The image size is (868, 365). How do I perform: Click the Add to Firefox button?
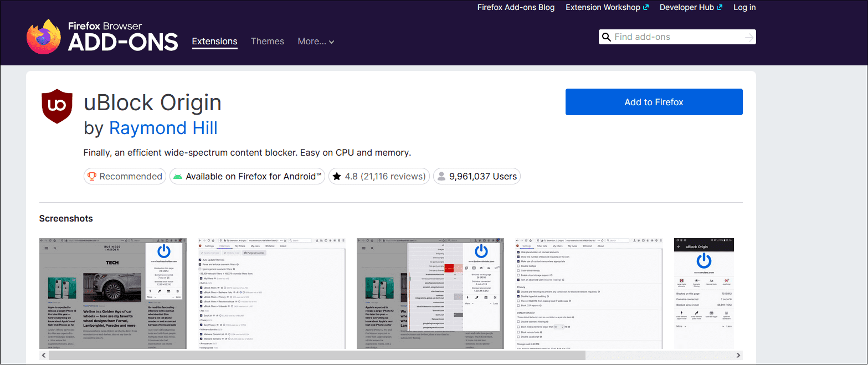[x=654, y=102]
